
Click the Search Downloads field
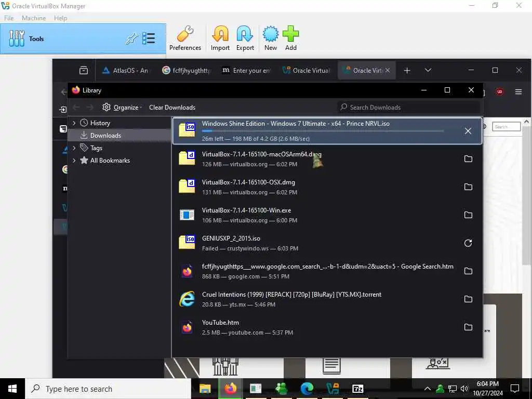[408, 107]
